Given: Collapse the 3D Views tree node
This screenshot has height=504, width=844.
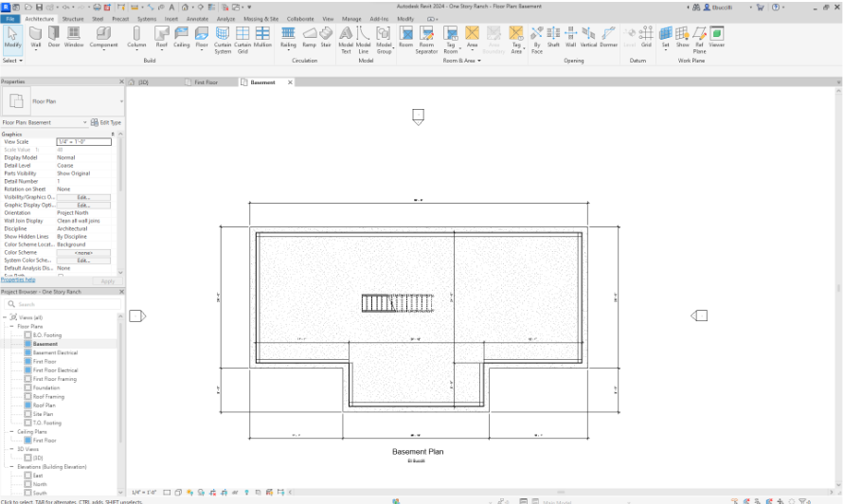Looking at the screenshot, I should pos(11,449).
